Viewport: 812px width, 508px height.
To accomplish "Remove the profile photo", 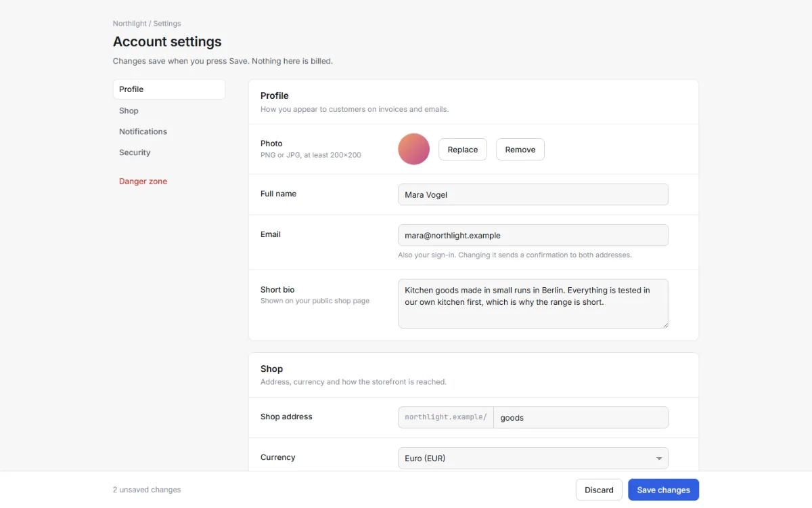I will [520, 150].
